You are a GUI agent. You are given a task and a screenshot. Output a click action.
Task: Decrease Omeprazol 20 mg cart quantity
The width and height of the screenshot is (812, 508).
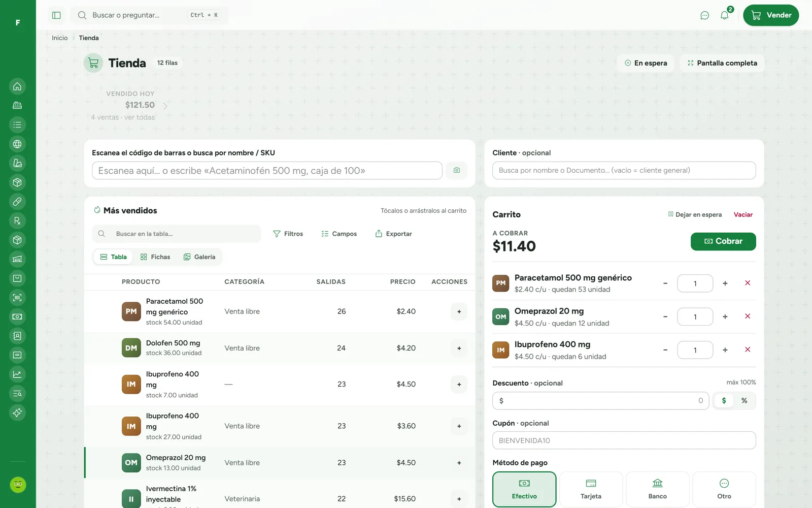665,316
